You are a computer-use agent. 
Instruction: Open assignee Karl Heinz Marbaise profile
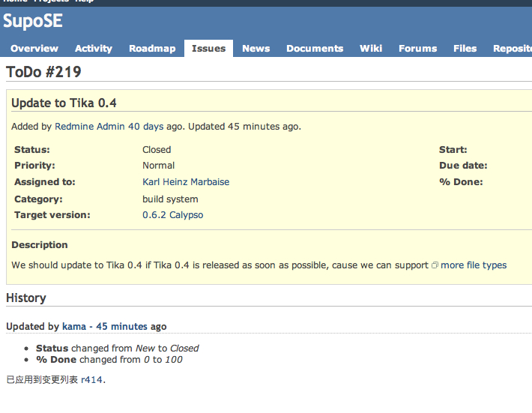click(186, 182)
